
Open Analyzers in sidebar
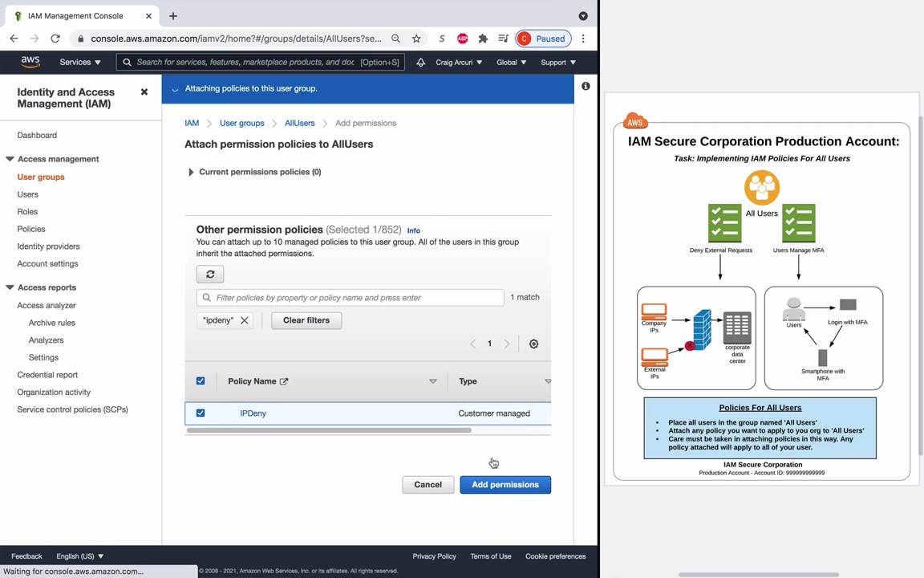coord(46,340)
